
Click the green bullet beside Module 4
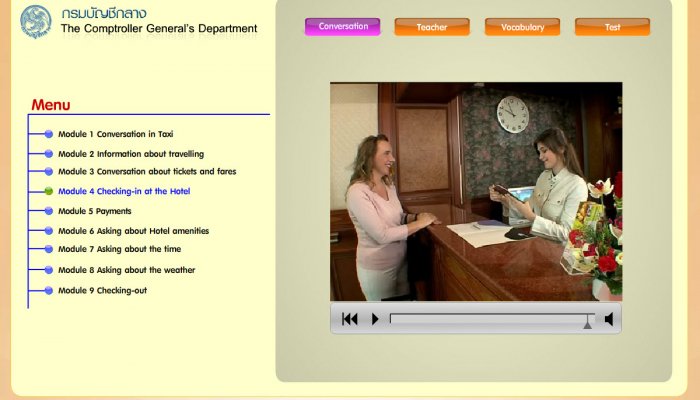click(x=49, y=191)
